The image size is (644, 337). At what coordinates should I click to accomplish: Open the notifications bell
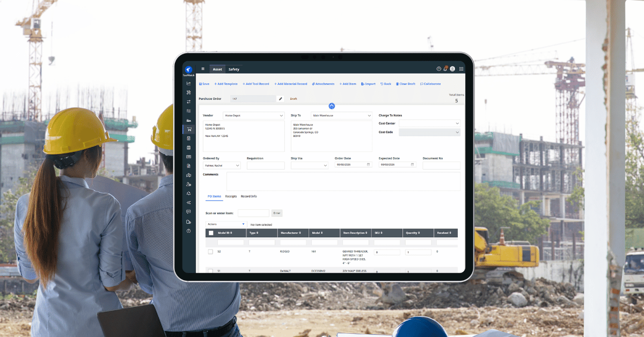pyautogui.click(x=445, y=69)
